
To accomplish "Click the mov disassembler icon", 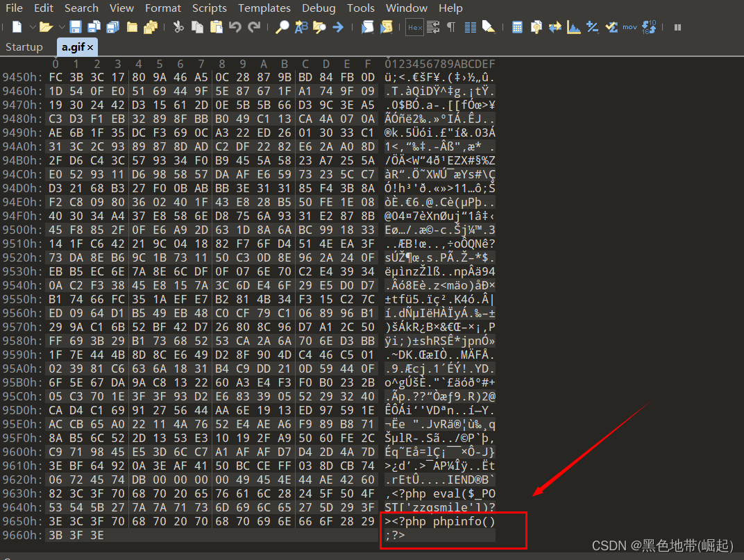I will 629,27.
